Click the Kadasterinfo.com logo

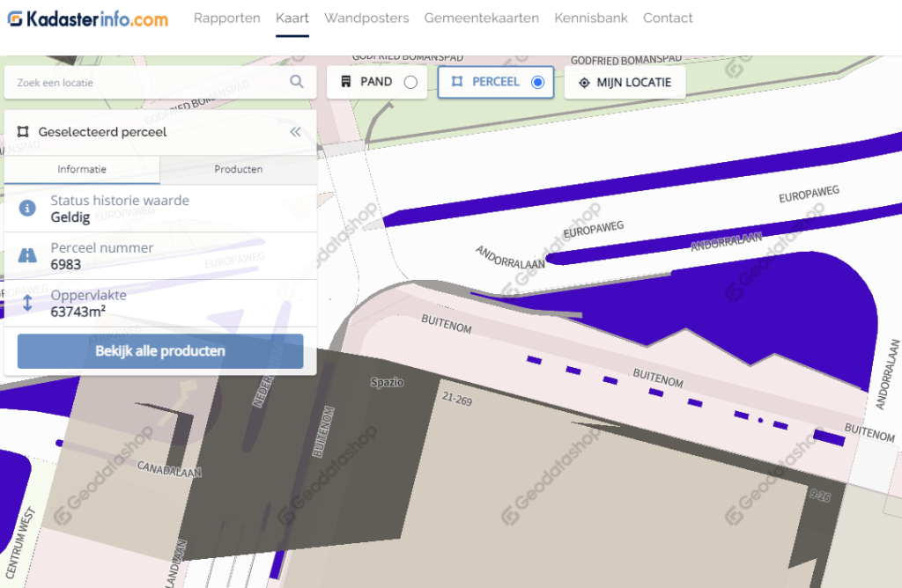[88, 18]
